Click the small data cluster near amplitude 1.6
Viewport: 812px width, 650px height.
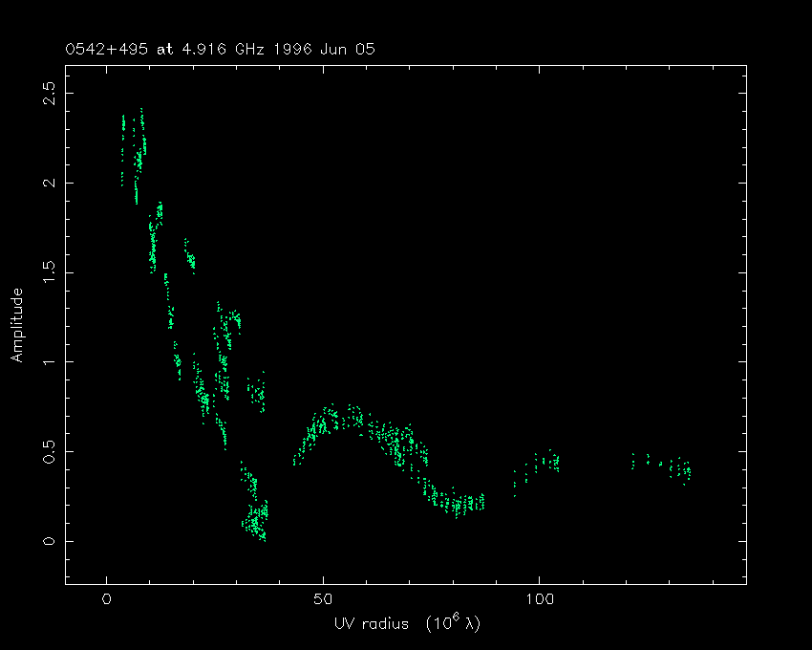coord(189,255)
